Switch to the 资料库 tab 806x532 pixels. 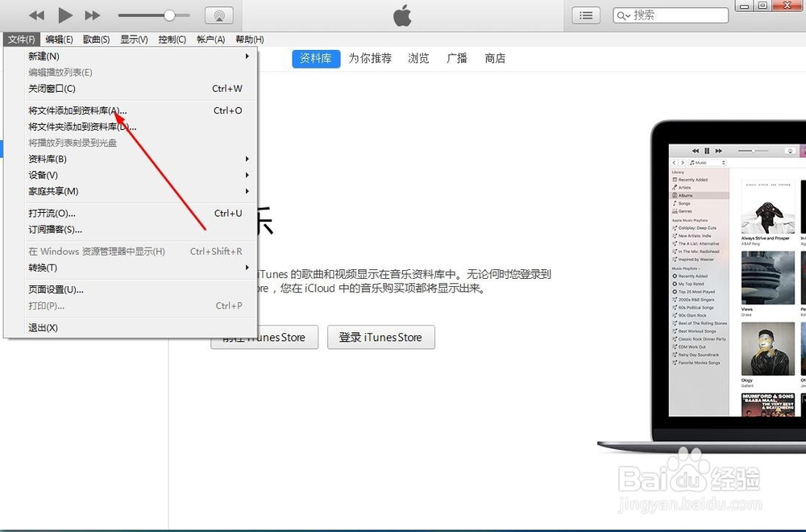tap(316, 59)
